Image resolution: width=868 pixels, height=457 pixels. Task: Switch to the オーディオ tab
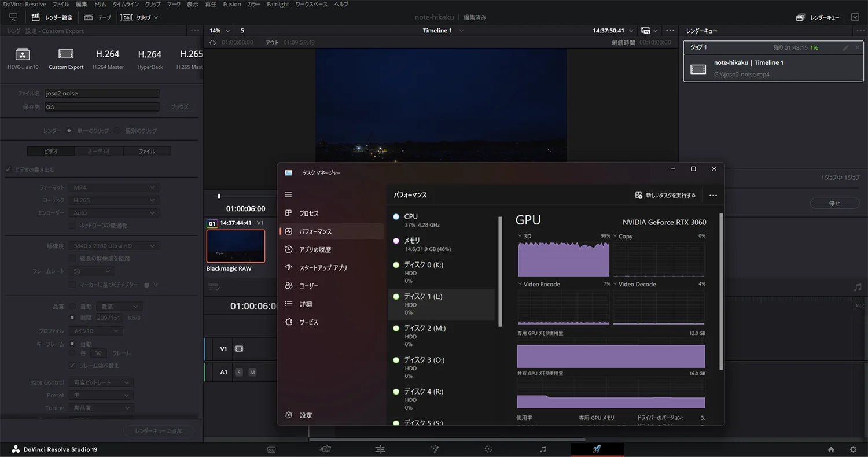point(99,151)
